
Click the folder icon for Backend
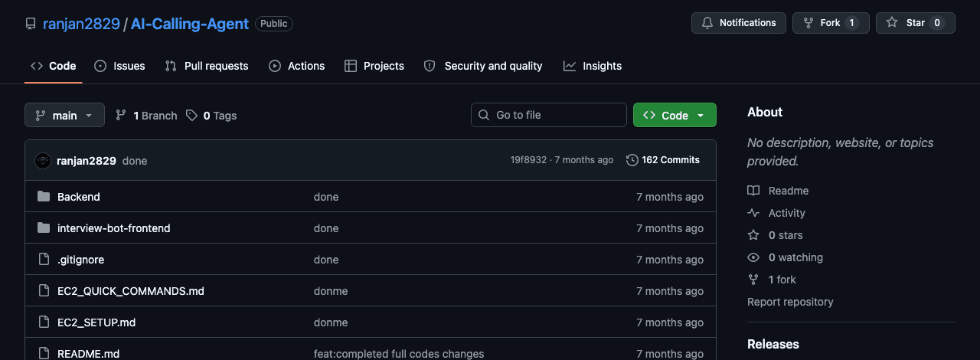44,197
